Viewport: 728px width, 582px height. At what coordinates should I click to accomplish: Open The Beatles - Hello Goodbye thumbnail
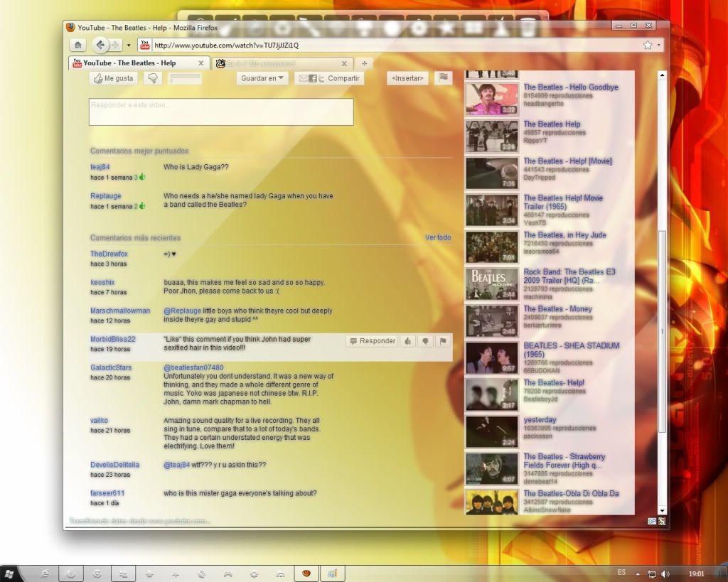point(492,99)
